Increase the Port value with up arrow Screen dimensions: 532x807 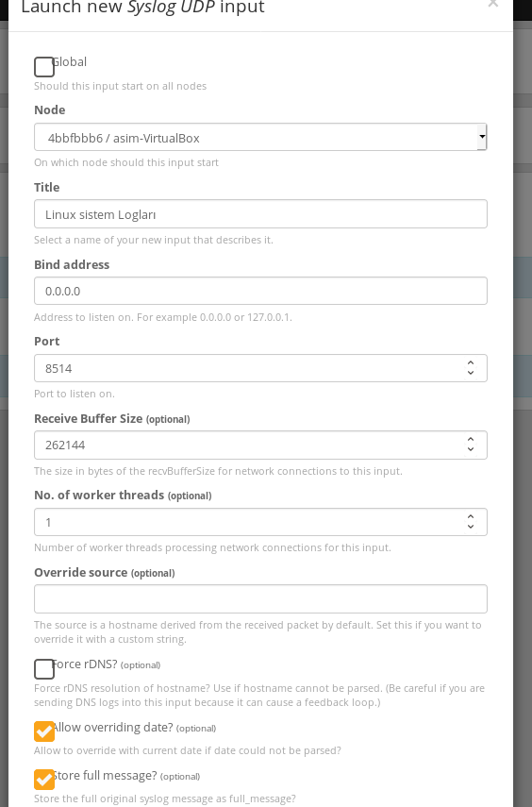point(471,362)
